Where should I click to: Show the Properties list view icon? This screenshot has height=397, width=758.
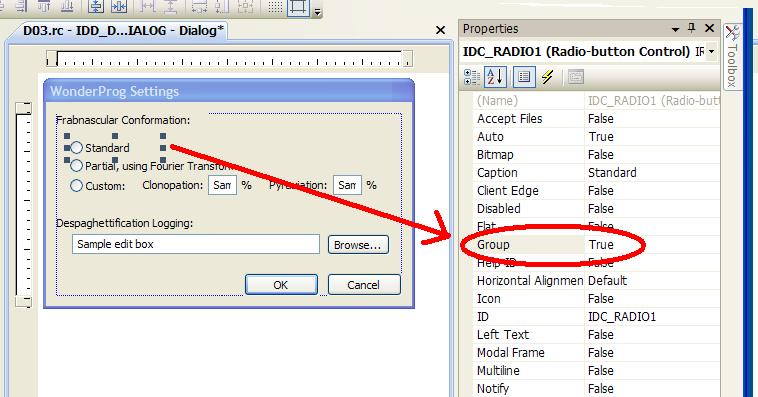tap(524, 77)
